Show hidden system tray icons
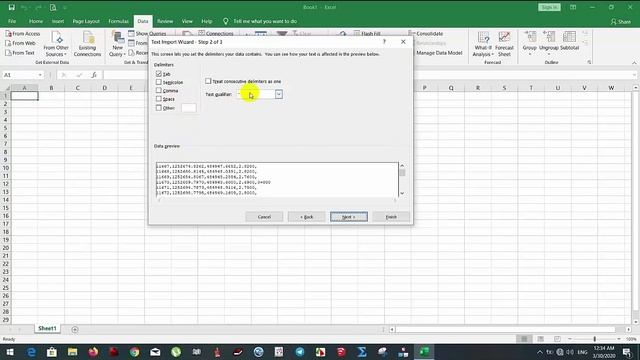This screenshot has width=640, height=360. 540,352
